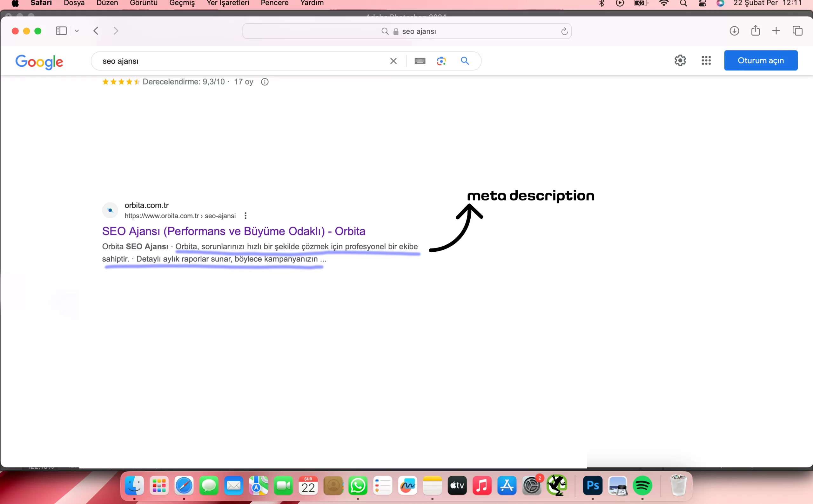Click the rating info circle icon

click(265, 82)
